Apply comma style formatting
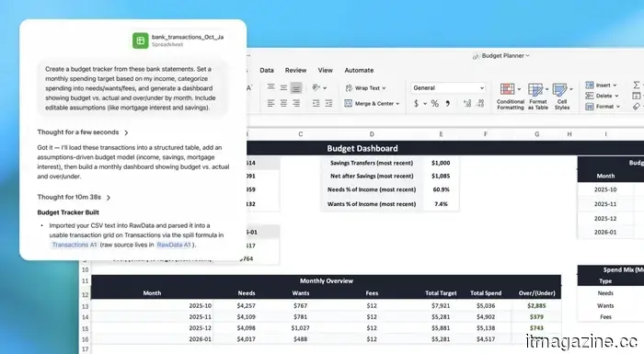The height and width of the screenshot is (354, 644). [448, 104]
